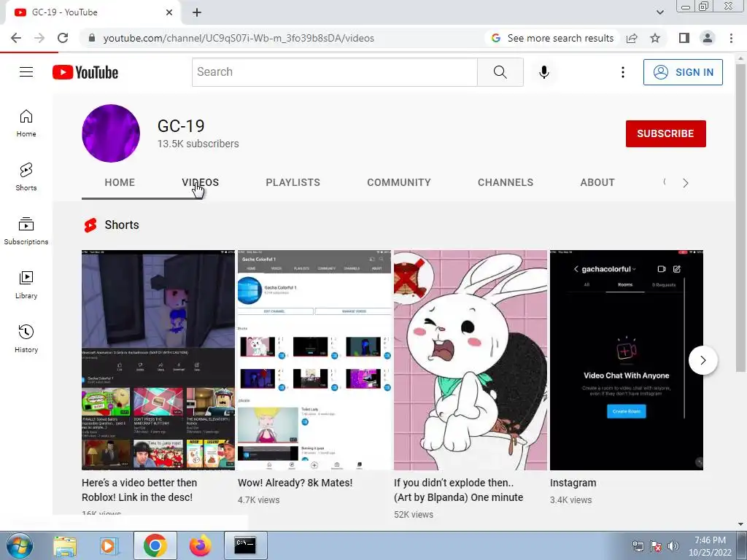
Task: Click the SIGN IN button
Action: click(683, 72)
